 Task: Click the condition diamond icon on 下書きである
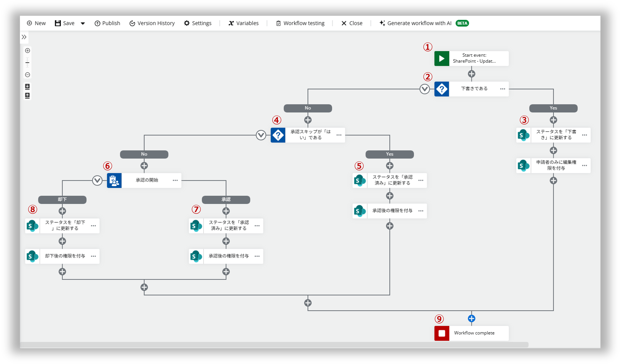click(x=442, y=89)
